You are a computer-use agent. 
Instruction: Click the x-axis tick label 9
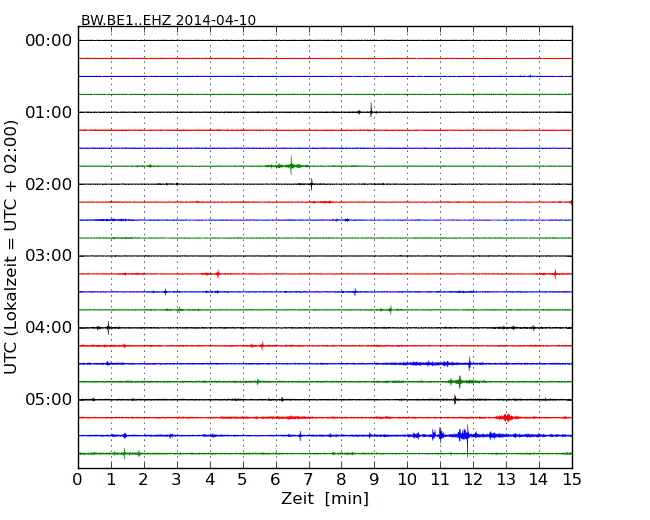(x=374, y=479)
